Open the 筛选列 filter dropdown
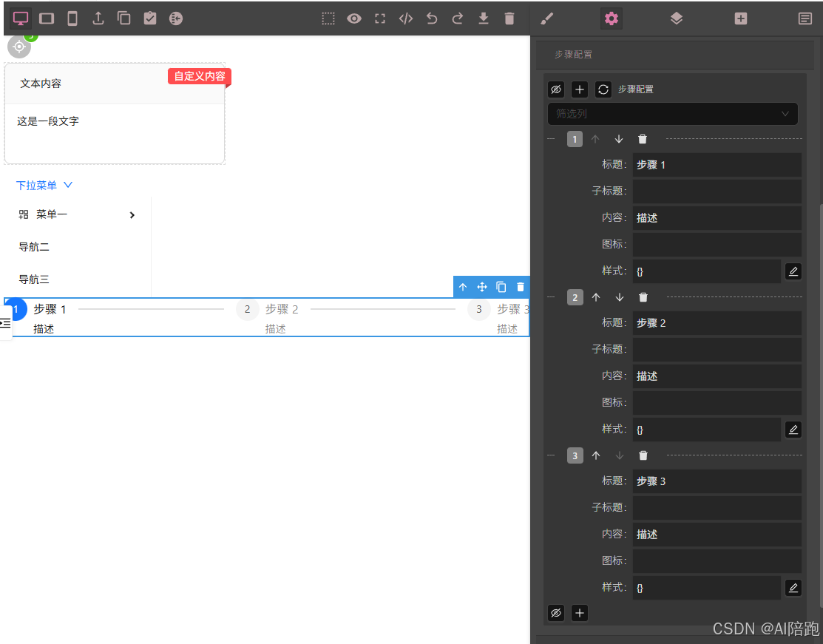823x644 pixels. click(x=672, y=113)
